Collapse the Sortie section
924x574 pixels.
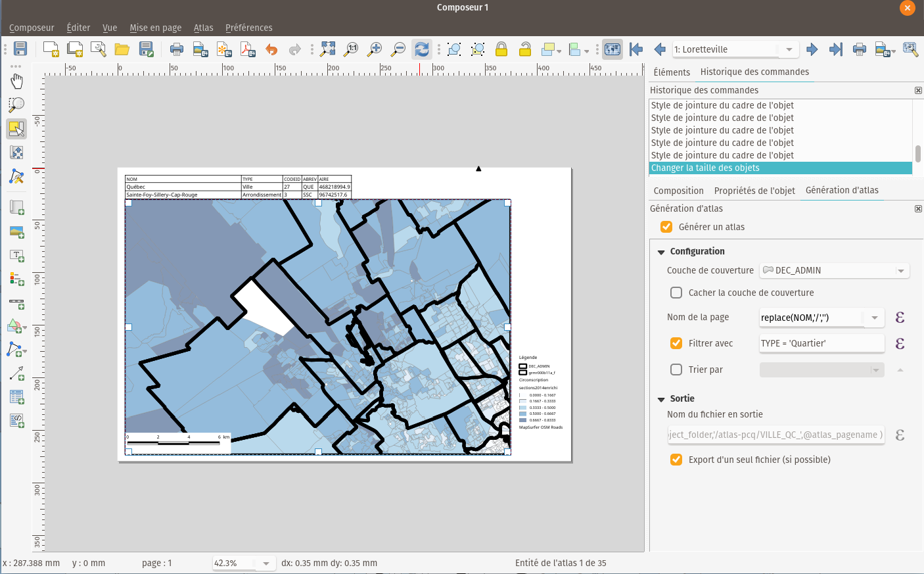pyautogui.click(x=661, y=398)
